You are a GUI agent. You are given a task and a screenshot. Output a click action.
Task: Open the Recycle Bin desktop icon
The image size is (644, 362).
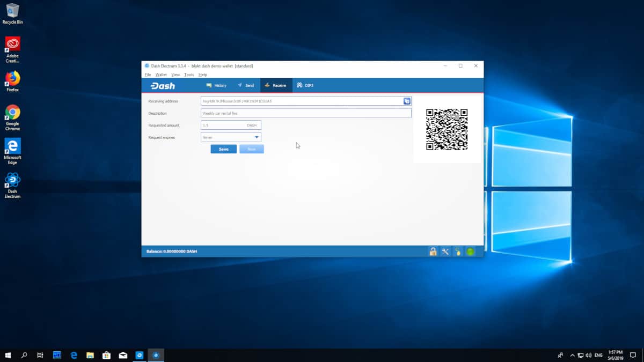tap(12, 13)
